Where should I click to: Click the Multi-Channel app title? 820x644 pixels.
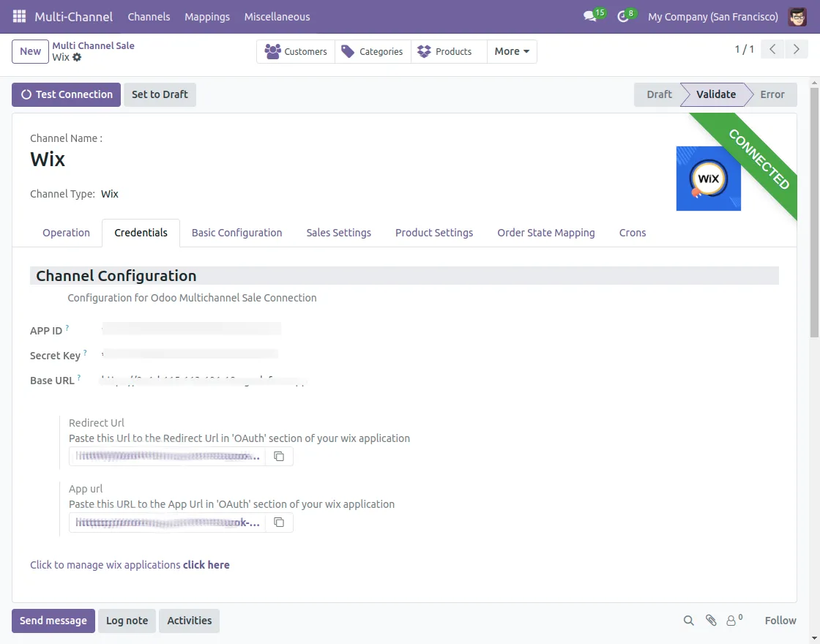74,17
